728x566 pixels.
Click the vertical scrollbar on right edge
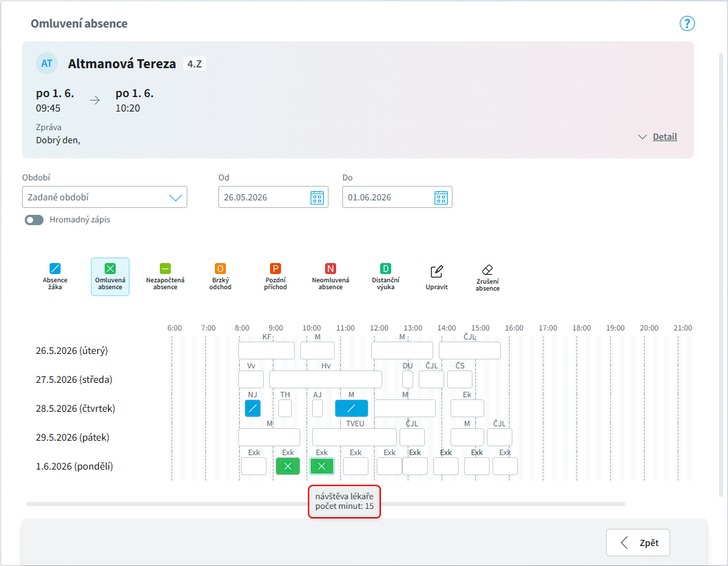click(721, 274)
